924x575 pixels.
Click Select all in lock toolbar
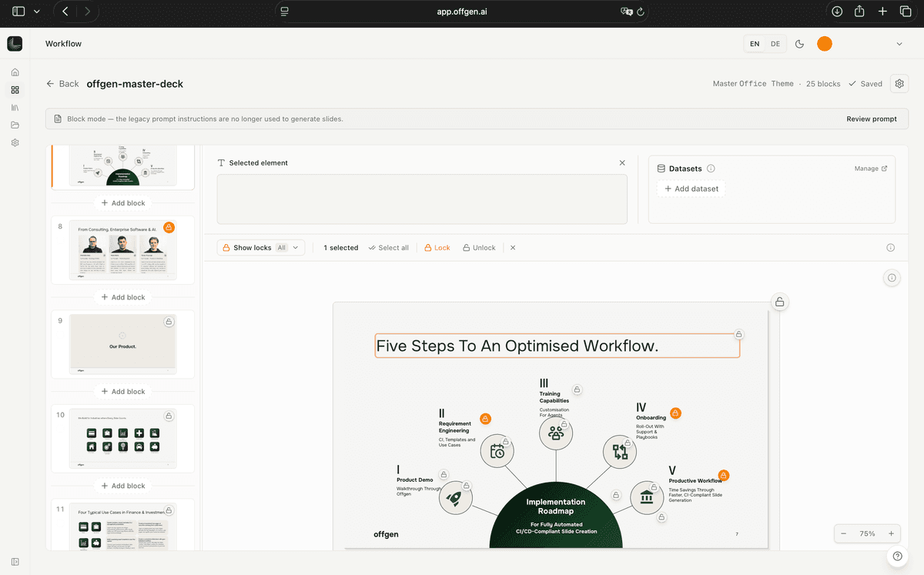tap(389, 248)
